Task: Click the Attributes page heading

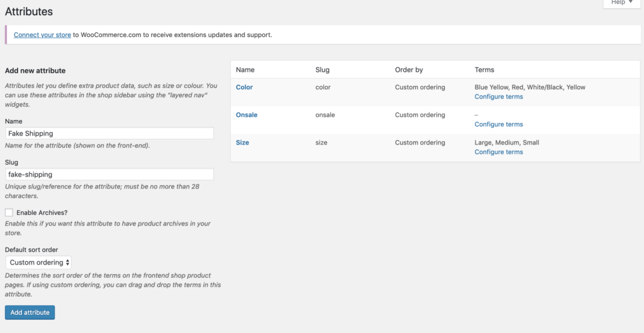Action: coord(29,11)
